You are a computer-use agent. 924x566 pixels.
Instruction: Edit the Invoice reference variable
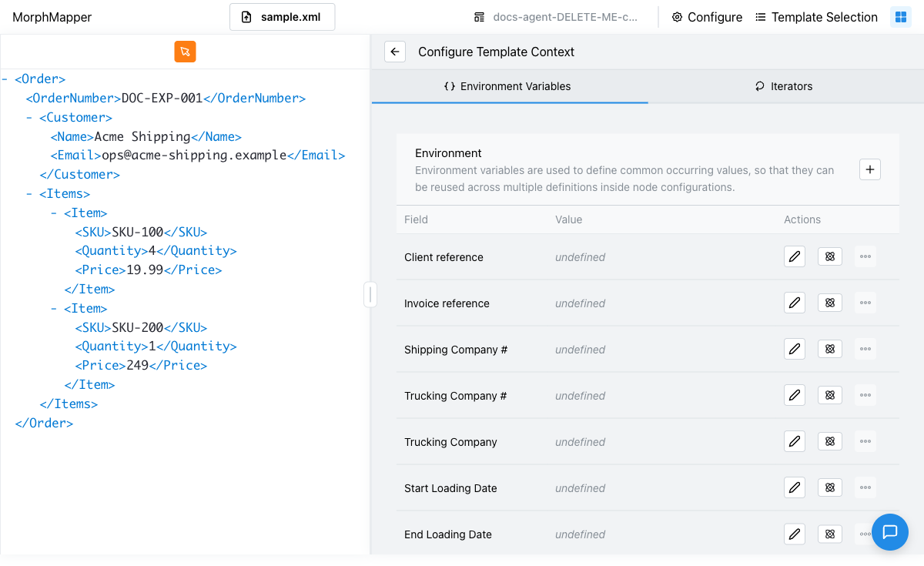point(795,303)
